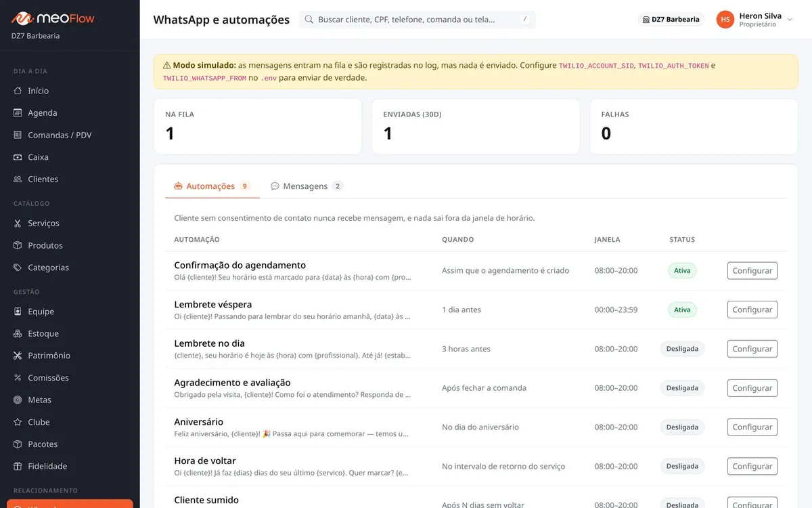Image resolution: width=812 pixels, height=508 pixels.
Task: Click the HS user avatar
Action: pyautogui.click(x=725, y=20)
